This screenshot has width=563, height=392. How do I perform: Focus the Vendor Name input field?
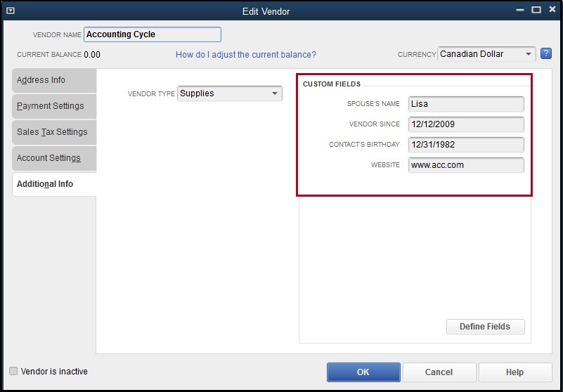tap(153, 34)
